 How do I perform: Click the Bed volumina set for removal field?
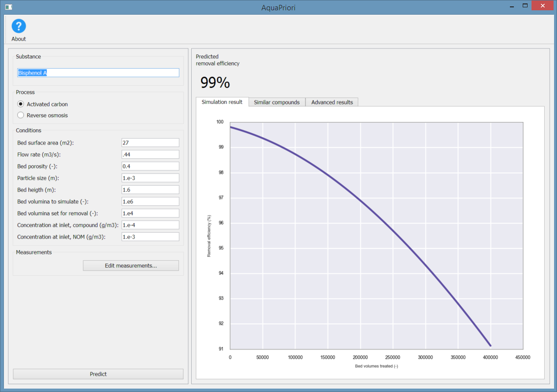[150, 213]
